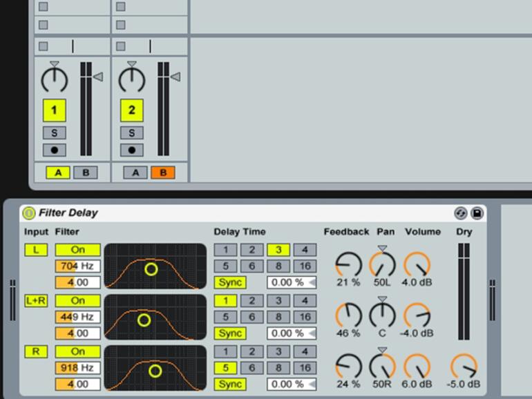The height and width of the screenshot is (399, 532).
Task: Turn off the R channel filter On button
Action: pyautogui.click(x=77, y=351)
